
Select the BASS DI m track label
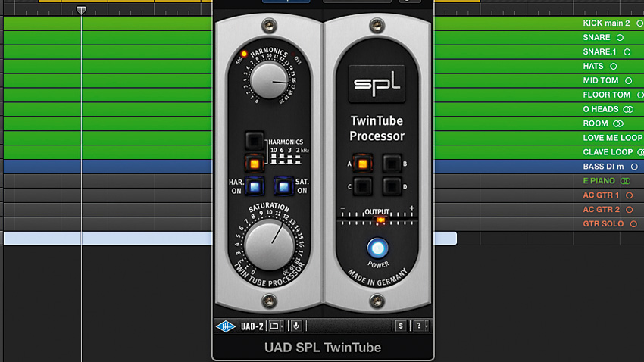[603, 167]
